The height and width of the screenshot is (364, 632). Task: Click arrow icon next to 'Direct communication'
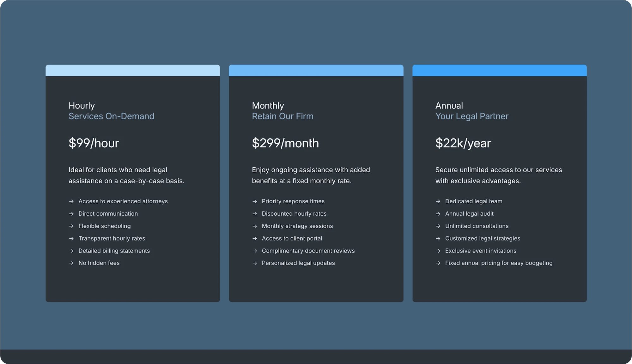coord(71,214)
